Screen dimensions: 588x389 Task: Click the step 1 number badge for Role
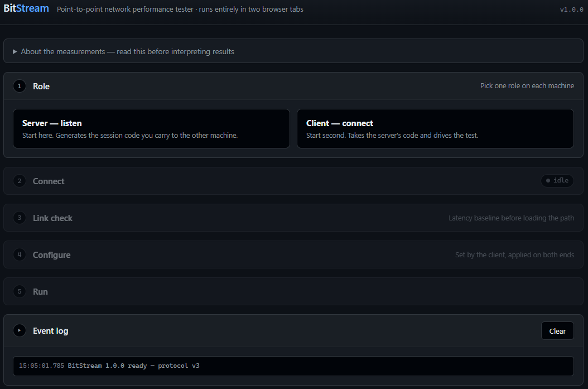[20, 86]
